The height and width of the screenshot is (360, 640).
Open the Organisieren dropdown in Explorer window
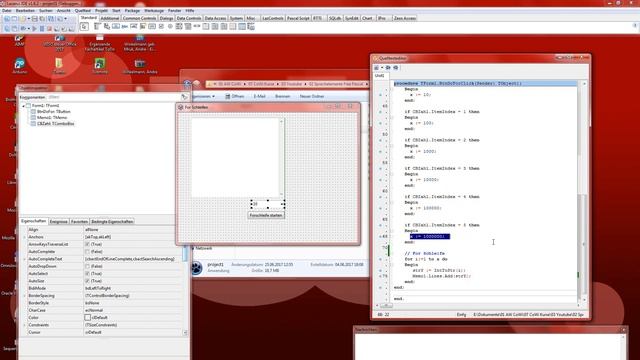[203, 96]
